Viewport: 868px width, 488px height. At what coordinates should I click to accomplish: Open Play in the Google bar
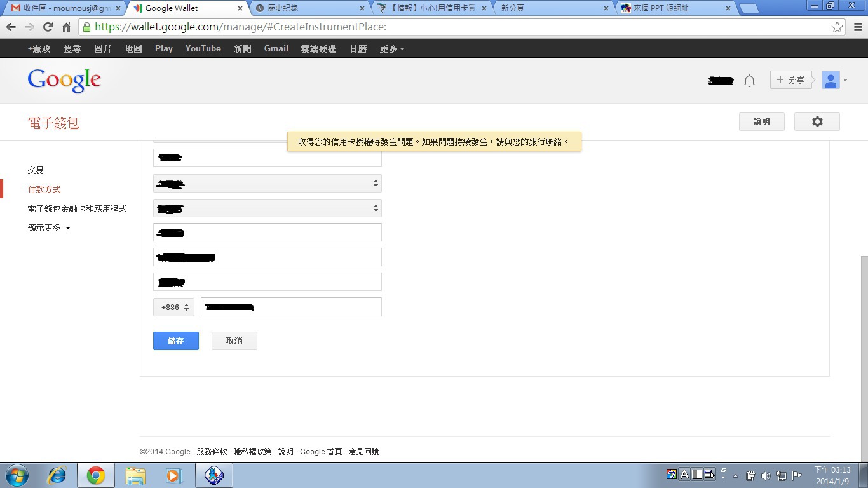164,49
